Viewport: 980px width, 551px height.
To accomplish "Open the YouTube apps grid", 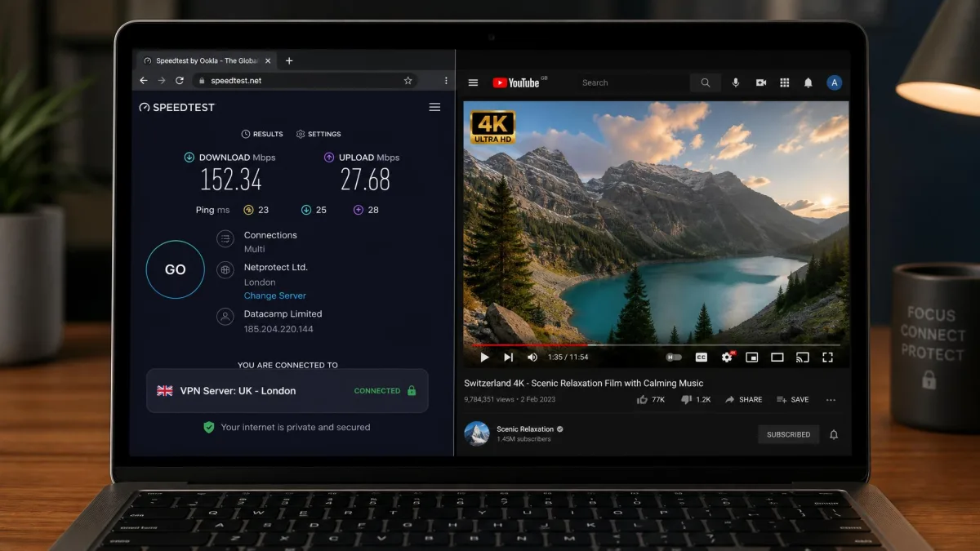I will [x=785, y=82].
